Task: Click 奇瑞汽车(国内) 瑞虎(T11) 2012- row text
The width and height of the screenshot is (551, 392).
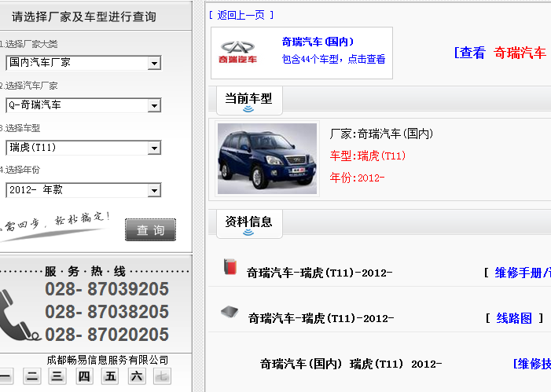Action: (x=351, y=364)
